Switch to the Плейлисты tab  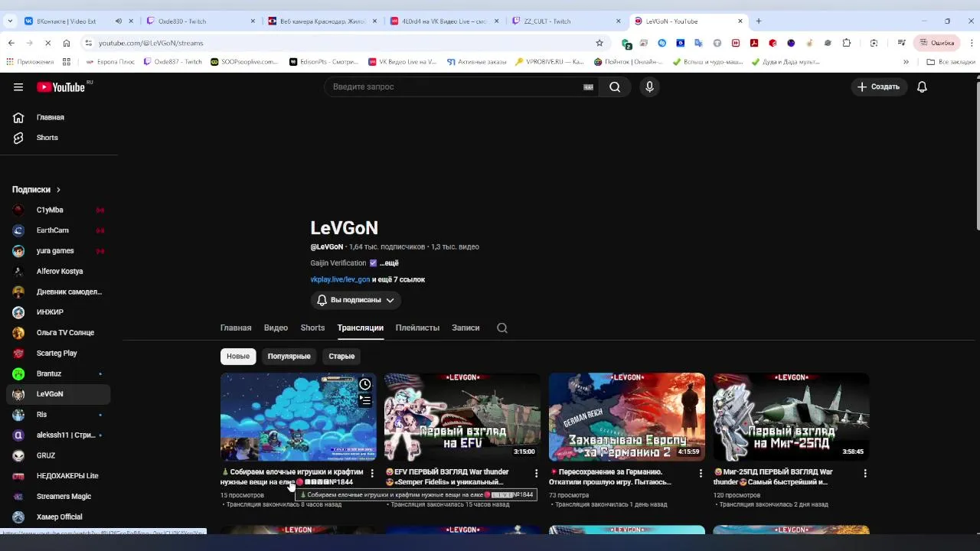pyautogui.click(x=417, y=328)
